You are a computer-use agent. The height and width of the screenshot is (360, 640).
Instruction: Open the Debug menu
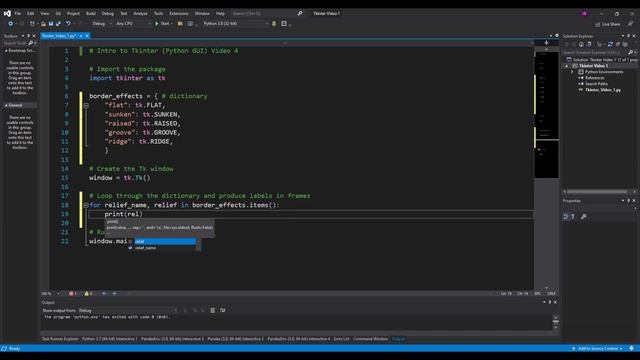pos(108,13)
